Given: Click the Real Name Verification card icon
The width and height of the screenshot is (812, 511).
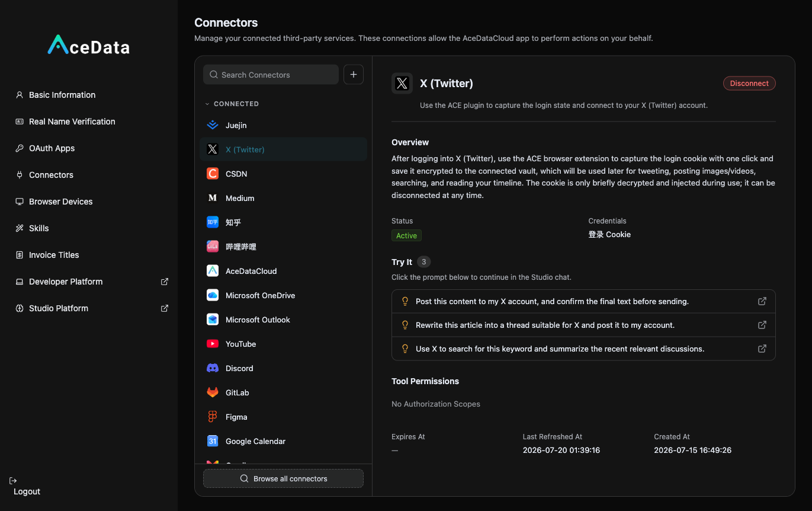Looking at the screenshot, I should [20, 122].
